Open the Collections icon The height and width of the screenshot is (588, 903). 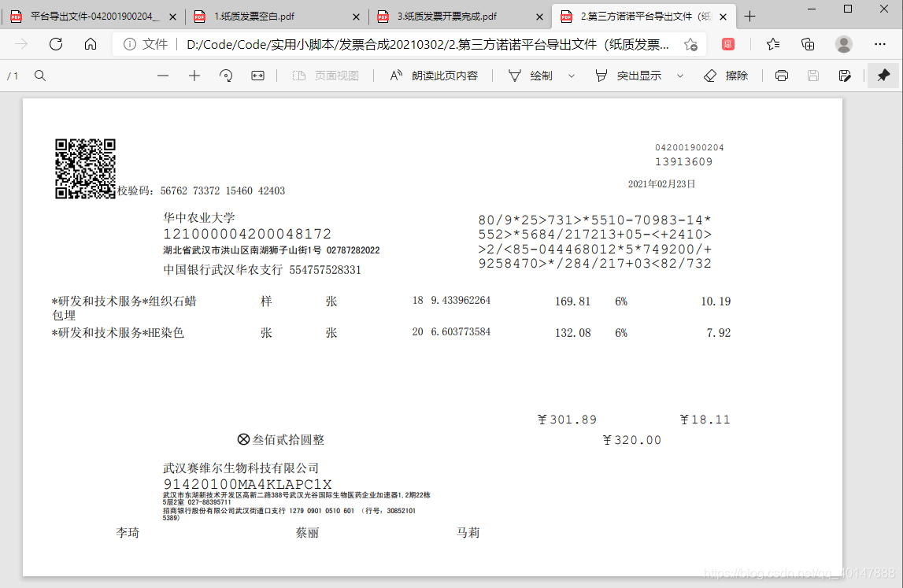(x=808, y=44)
